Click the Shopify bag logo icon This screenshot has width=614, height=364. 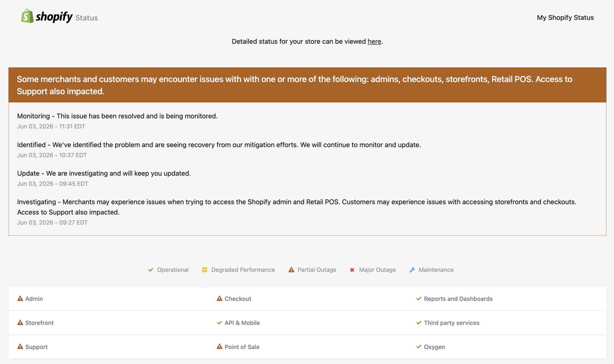[x=27, y=16]
